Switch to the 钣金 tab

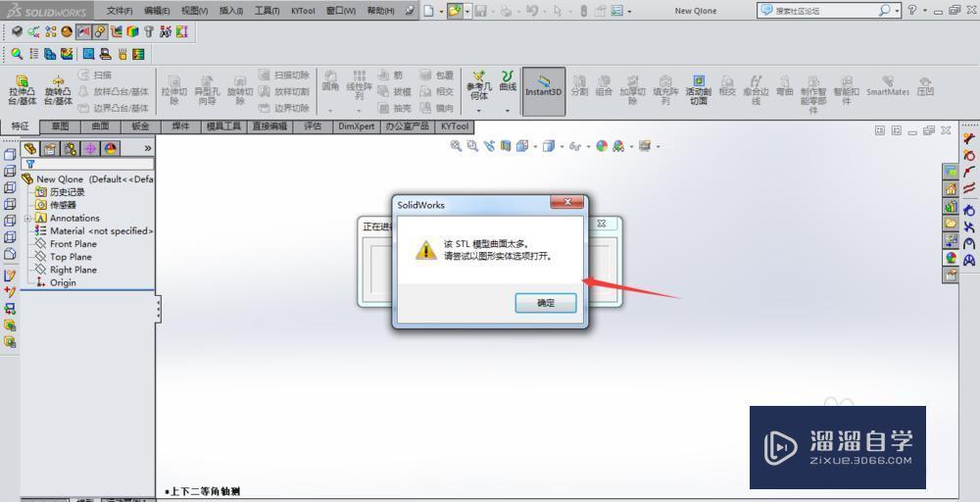click(x=140, y=126)
